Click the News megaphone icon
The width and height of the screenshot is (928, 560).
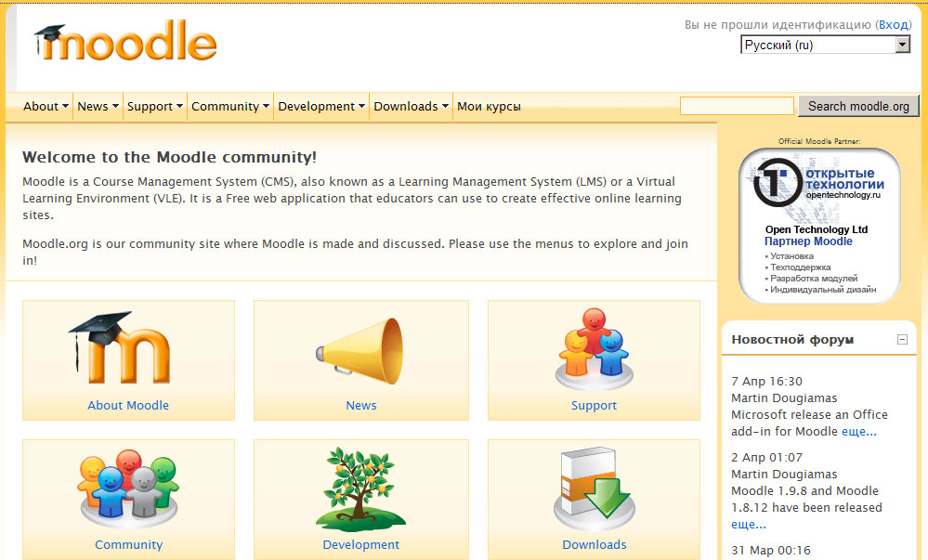coord(359,350)
